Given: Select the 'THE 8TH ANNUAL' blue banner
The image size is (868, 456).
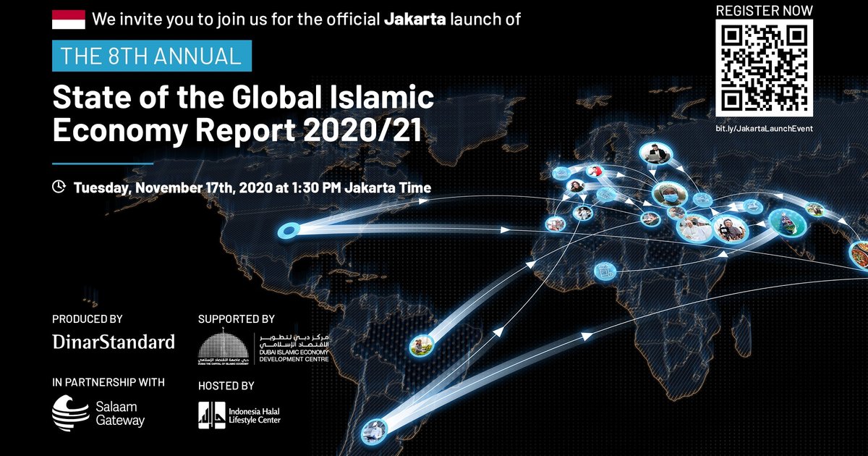Looking at the screenshot, I should (152, 56).
